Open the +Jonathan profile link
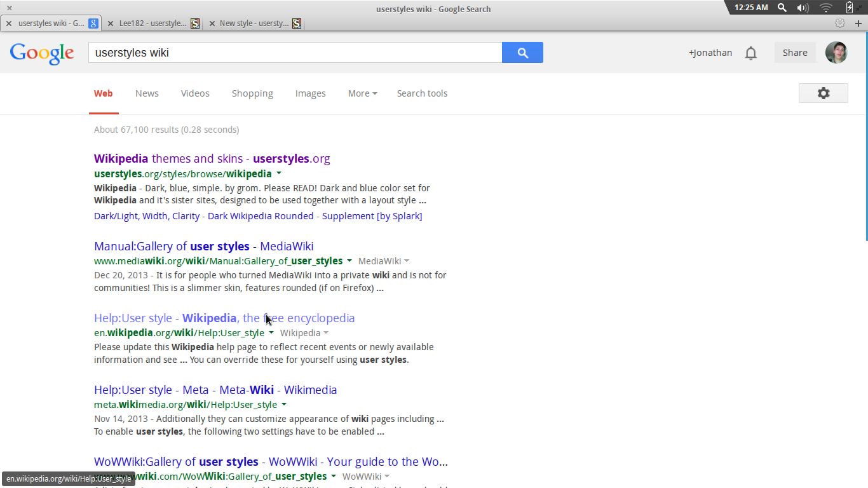Image resolution: width=868 pixels, height=488 pixels. coord(710,53)
